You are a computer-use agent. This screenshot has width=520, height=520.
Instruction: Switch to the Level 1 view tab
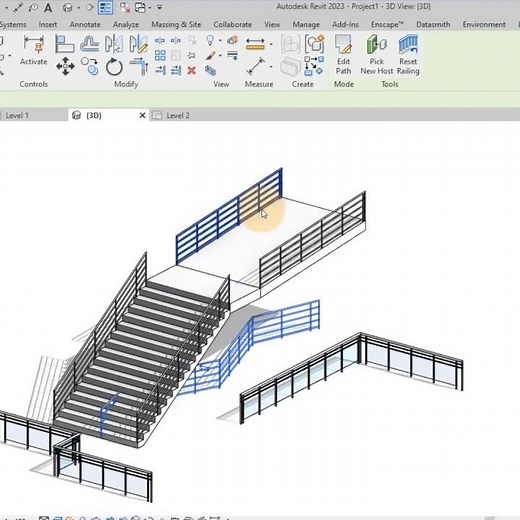point(17,116)
